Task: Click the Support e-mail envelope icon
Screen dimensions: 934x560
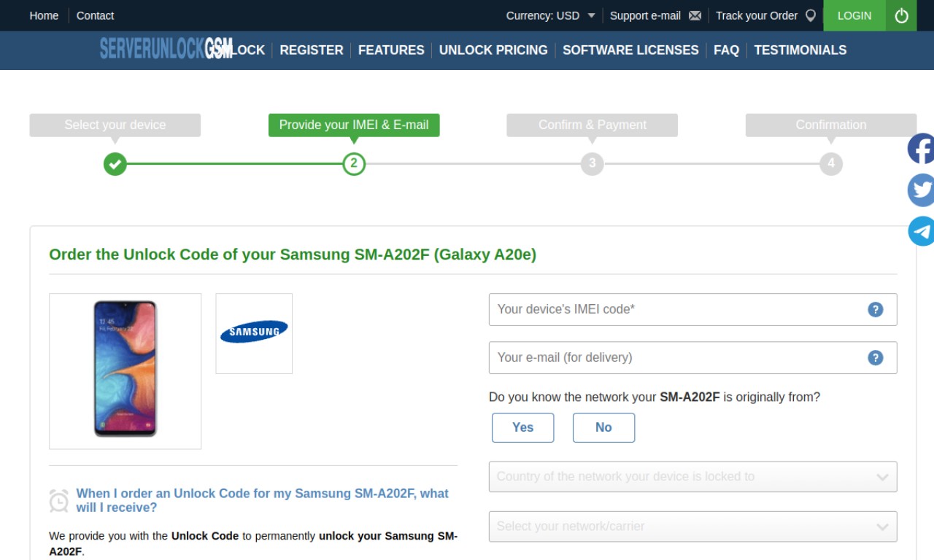Action: pyautogui.click(x=695, y=15)
